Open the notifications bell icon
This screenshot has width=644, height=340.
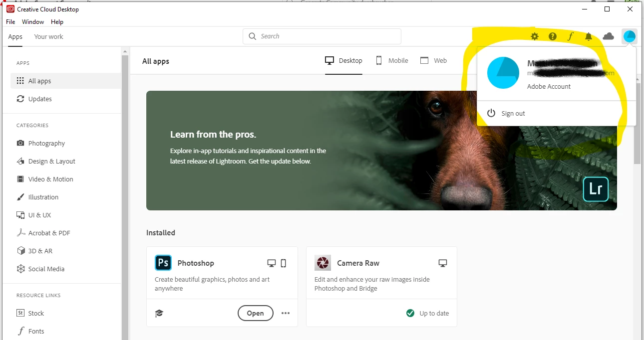589,36
